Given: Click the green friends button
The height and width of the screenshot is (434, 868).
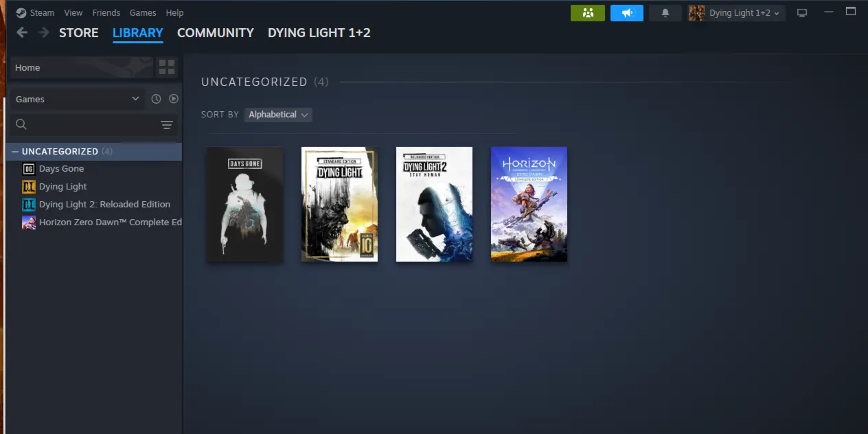Looking at the screenshot, I should (588, 13).
